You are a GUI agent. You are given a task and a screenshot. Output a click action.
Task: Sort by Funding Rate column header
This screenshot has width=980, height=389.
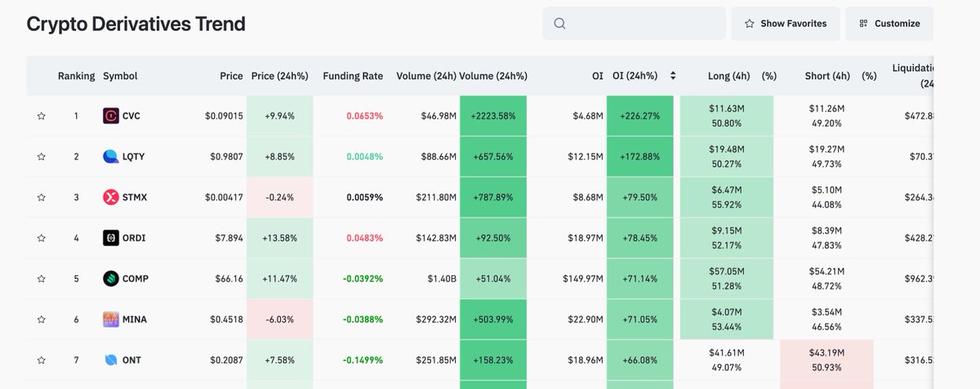pyautogui.click(x=353, y=76)
